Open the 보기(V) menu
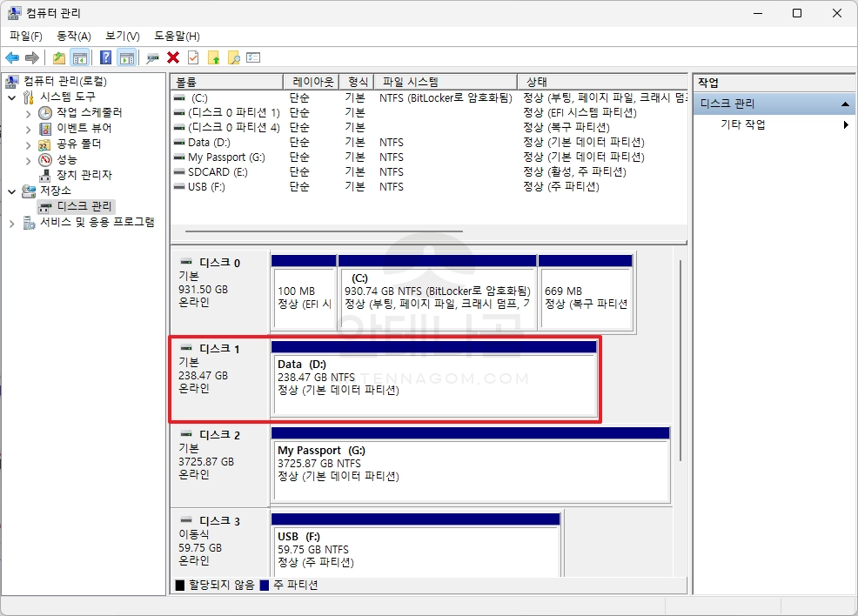The width and height of the screenshot is (858, 616). 122,36
